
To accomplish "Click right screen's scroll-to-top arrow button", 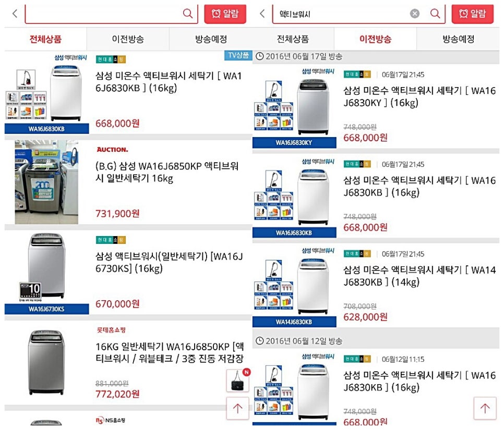I will [x=485, y=408].
